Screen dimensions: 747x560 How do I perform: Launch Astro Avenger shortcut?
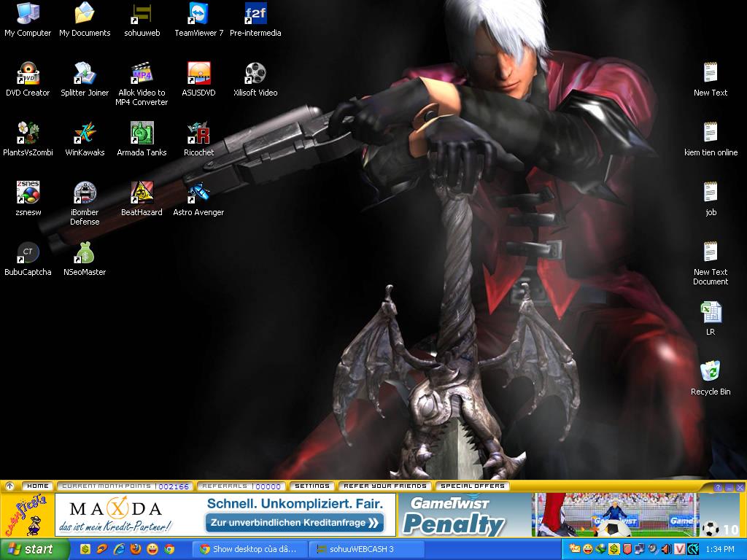pyautogui.click(x=198, y=198)
